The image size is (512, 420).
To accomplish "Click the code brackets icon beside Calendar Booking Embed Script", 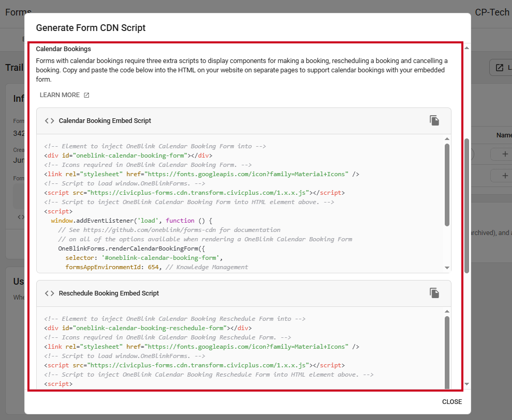I will pos(50,121).
